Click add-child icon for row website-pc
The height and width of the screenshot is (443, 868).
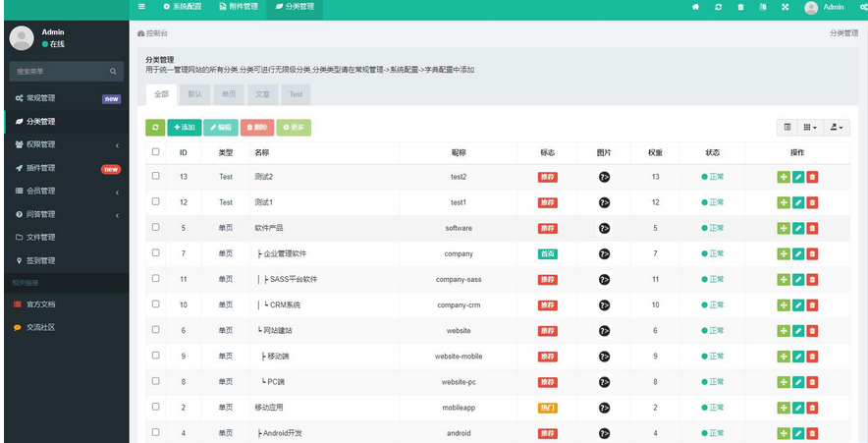coord(784,382)
